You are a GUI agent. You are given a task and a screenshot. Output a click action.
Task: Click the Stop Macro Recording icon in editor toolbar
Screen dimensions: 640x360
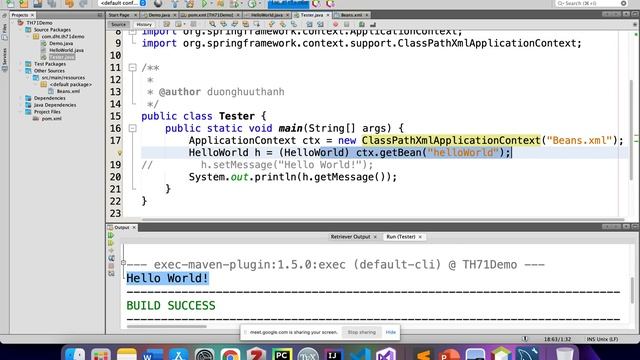tap(347, 24)
